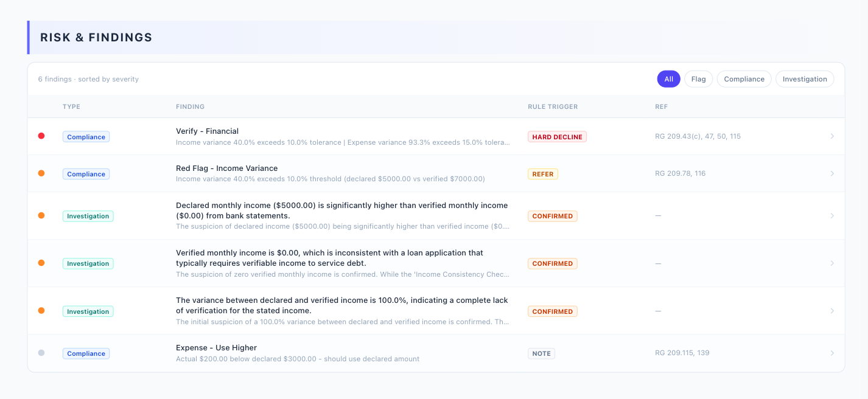Viewport: 868px width, 399px height.
Task: Filter findings by Investigation
Action: [804, 79]
